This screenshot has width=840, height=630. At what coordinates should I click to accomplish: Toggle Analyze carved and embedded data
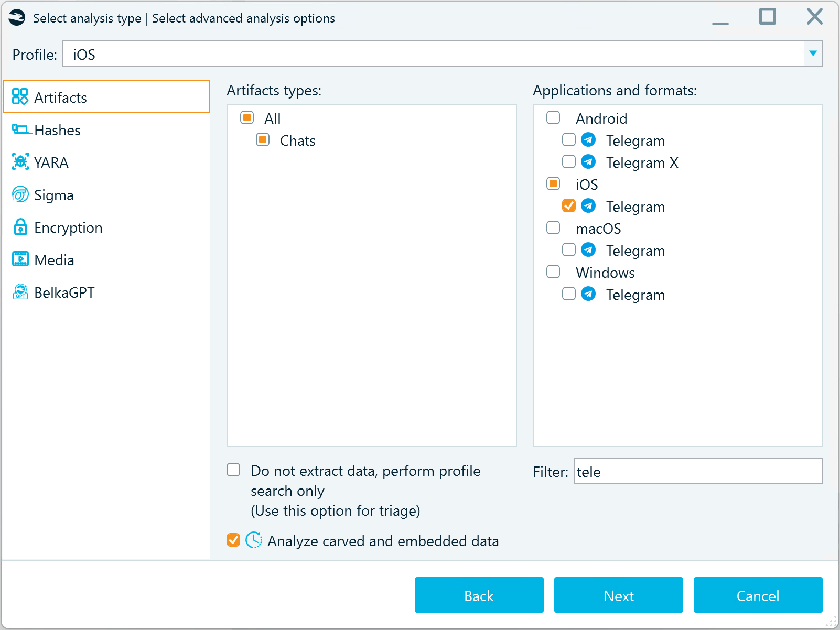click(x=233, y=540)
